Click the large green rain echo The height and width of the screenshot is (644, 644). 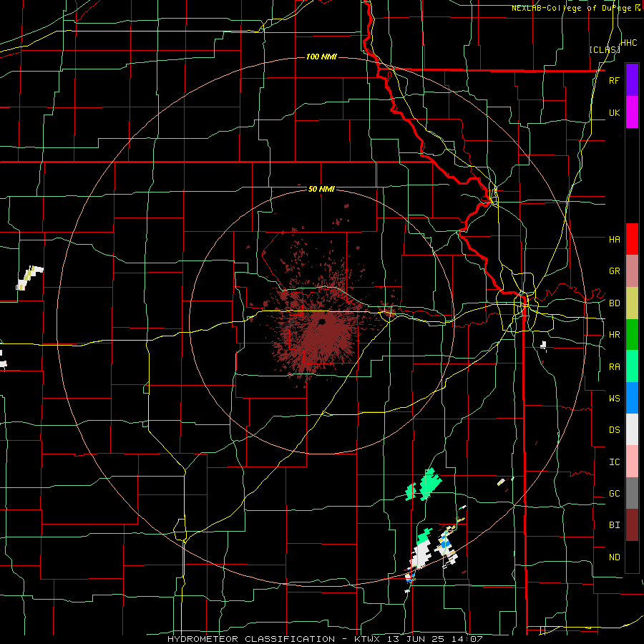[429, 484]
